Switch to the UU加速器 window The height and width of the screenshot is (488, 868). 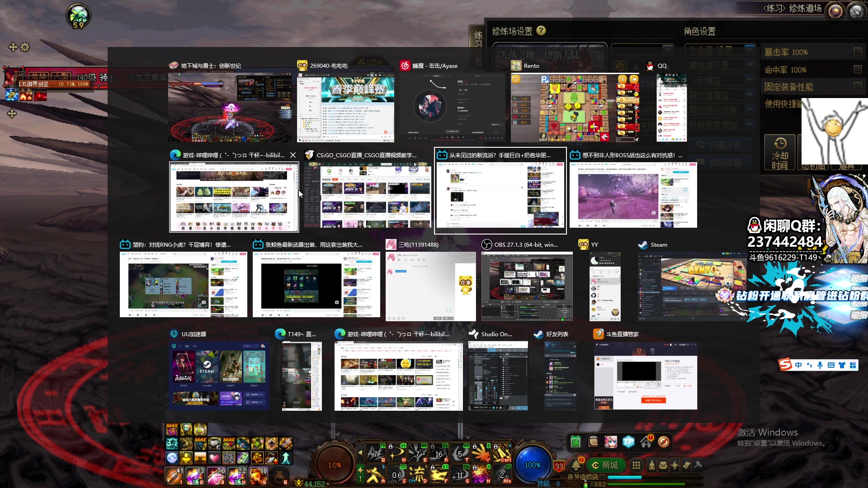219,376
